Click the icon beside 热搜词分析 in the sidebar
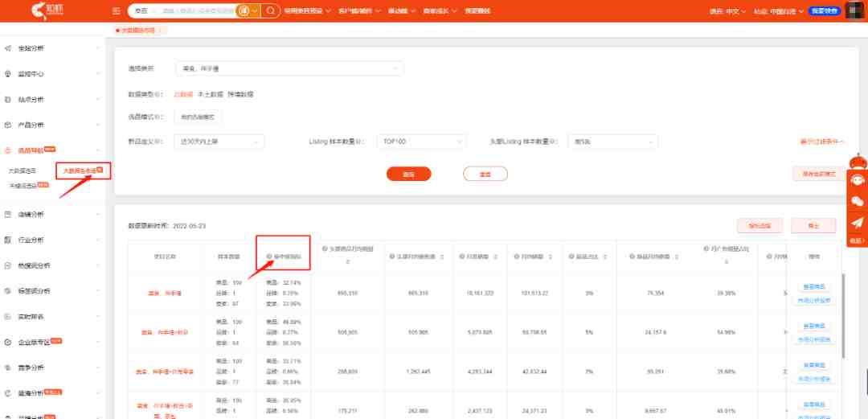The height and width of the screenshot is (419, 868). tap(8, 265)
